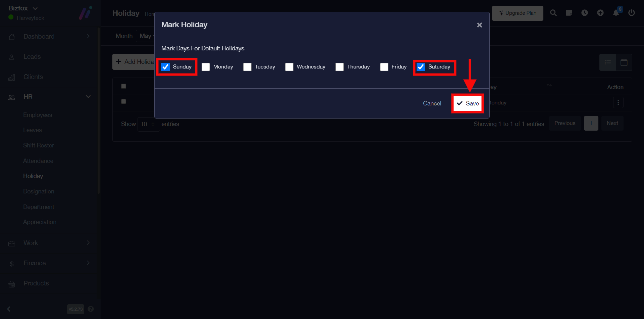Cancel the Mark Holiday dialog

click(432, 103)
